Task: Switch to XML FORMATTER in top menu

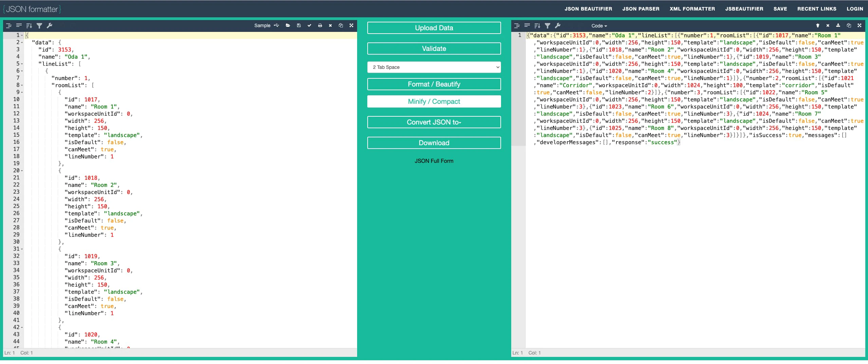Action: [x=692, y=8]
